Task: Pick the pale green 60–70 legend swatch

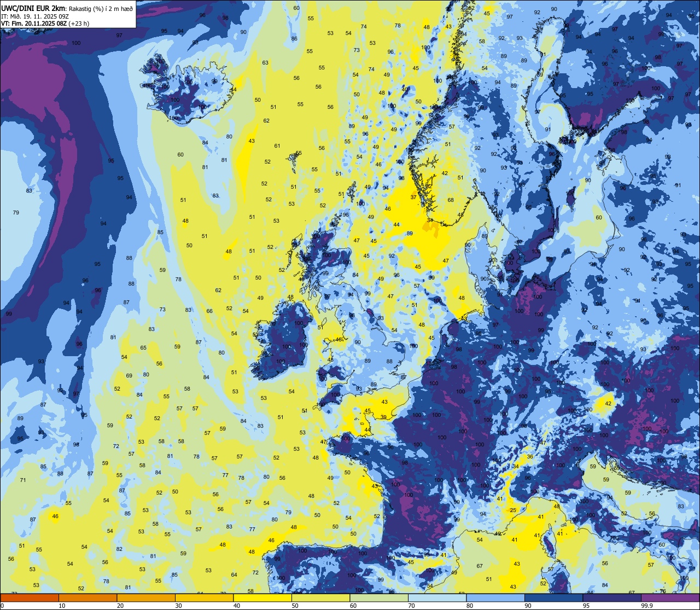Action: pos(379,597)
